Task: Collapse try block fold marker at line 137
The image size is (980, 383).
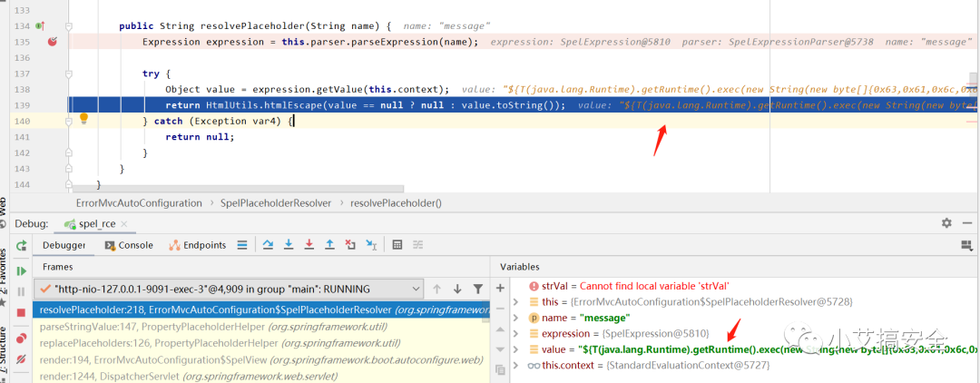Action: (69, 74)
